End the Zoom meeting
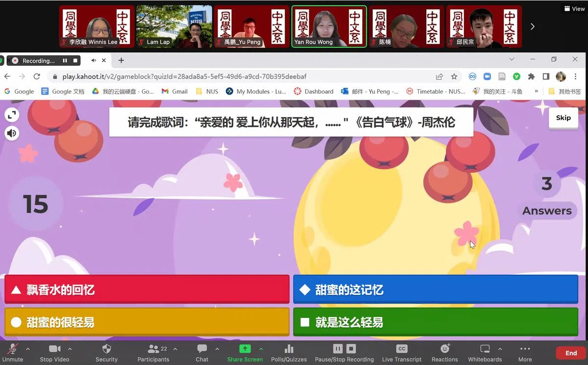The image size is (588, 365). click(571, 352)
